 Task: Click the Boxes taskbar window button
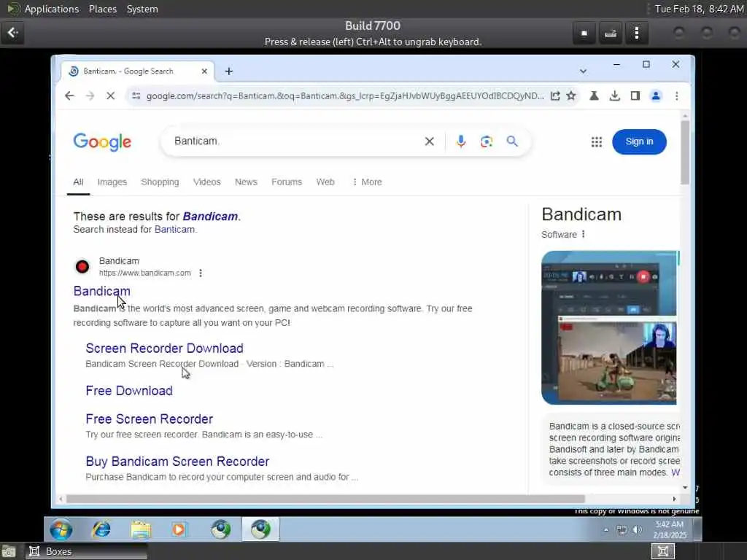tap(86, 551)
